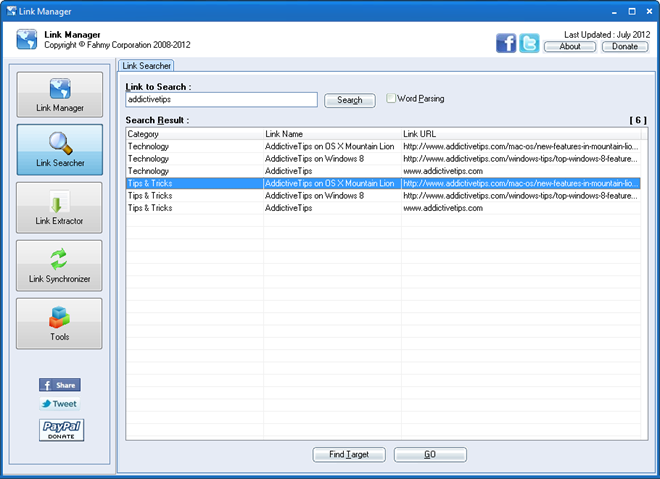The width and height of the screenshot is (660, 479).
Task: Open the Link Synchronizer tool
Action: 59,266
